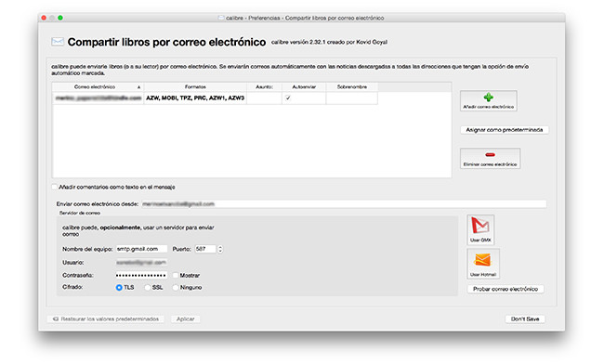Click the 'Nombre del equipo' field with smtp.gmail.com

pyautogui.click(x=141, y=249)
